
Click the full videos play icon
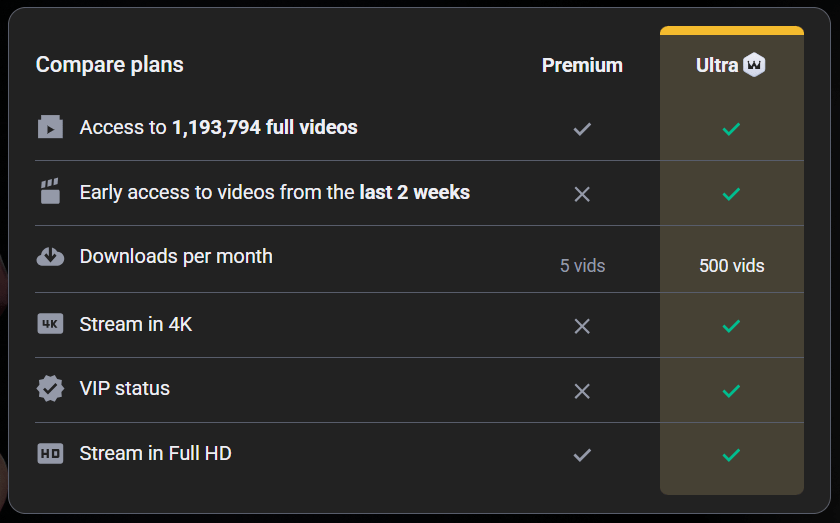coord(50,128)
